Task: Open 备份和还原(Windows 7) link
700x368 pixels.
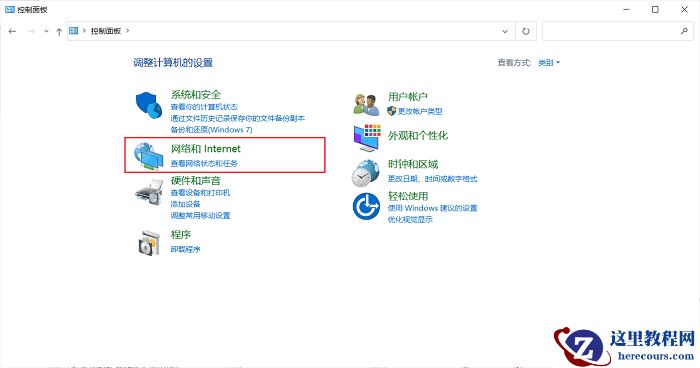Action: click(x=211, y=130)
